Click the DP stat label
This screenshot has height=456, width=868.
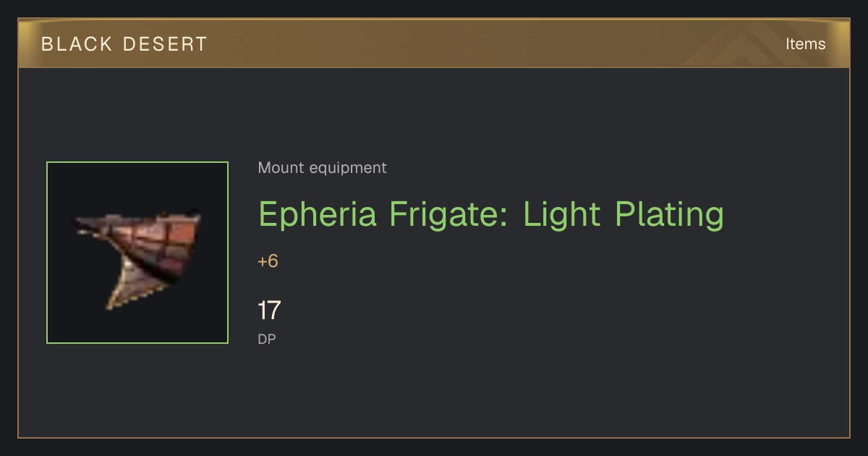click(x=267, y=339)
